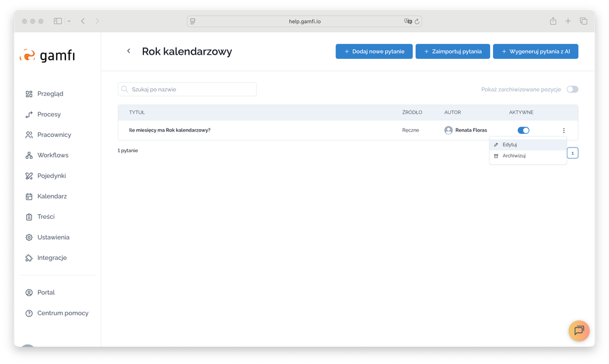Screen dimensions: 609x364
Task: Open Integracje puzzle icon section
Action: (x=52, y=258)
